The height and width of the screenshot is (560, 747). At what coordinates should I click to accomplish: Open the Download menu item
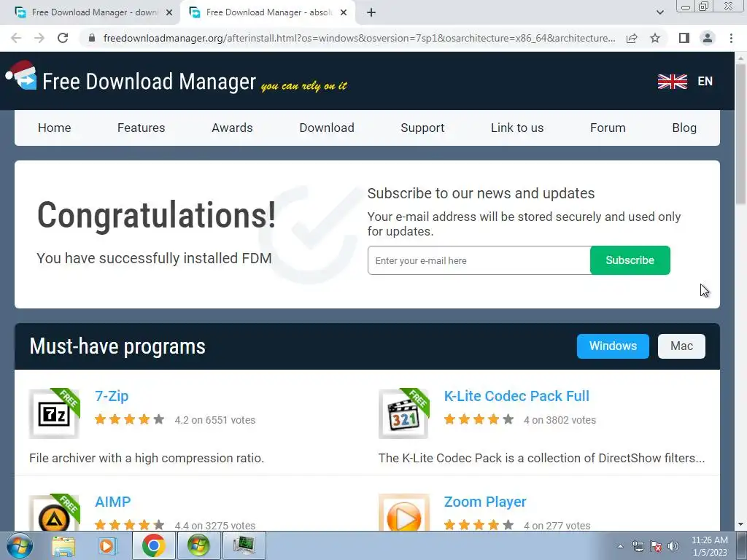pos(327,128)
